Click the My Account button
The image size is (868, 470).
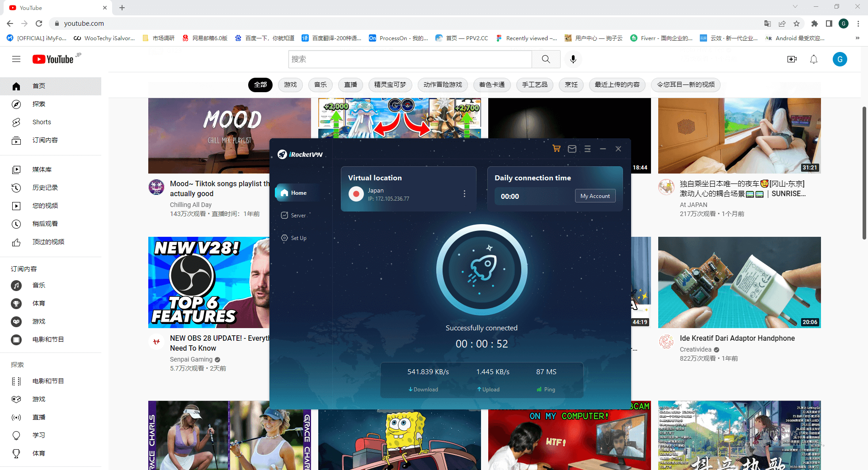point(595,196)
